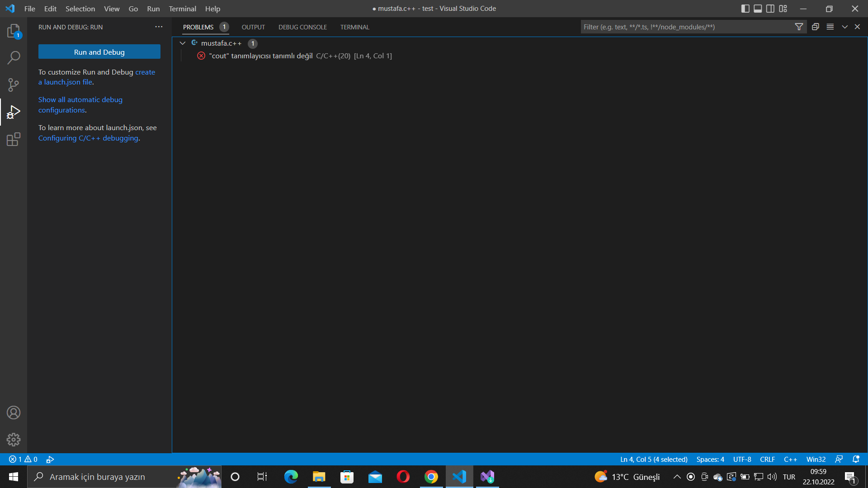
Task: Toggle the OUTPUT panel tab
Action: pos(253,27)
